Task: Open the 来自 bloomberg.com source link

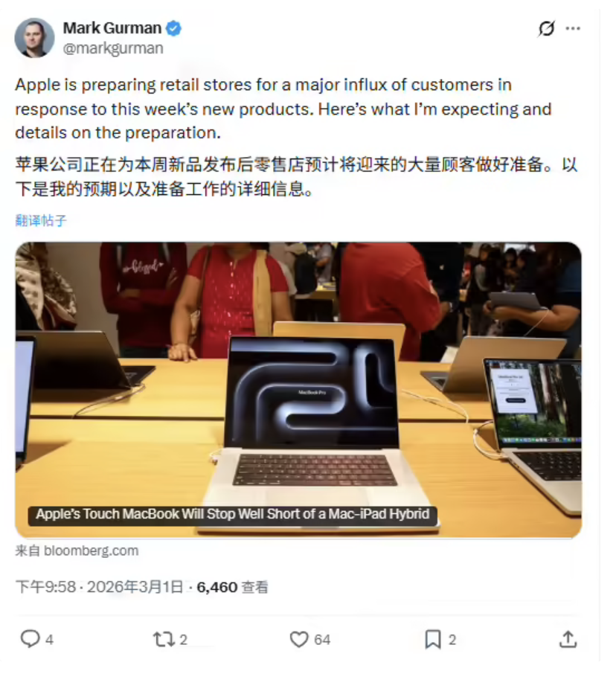Action: pyautogui.click(x=77, y=551)
